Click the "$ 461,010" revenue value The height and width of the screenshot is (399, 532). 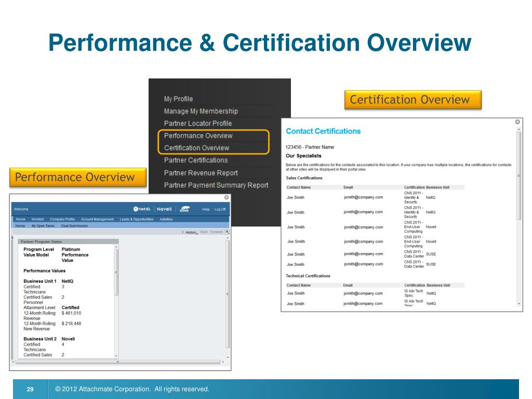71,313
